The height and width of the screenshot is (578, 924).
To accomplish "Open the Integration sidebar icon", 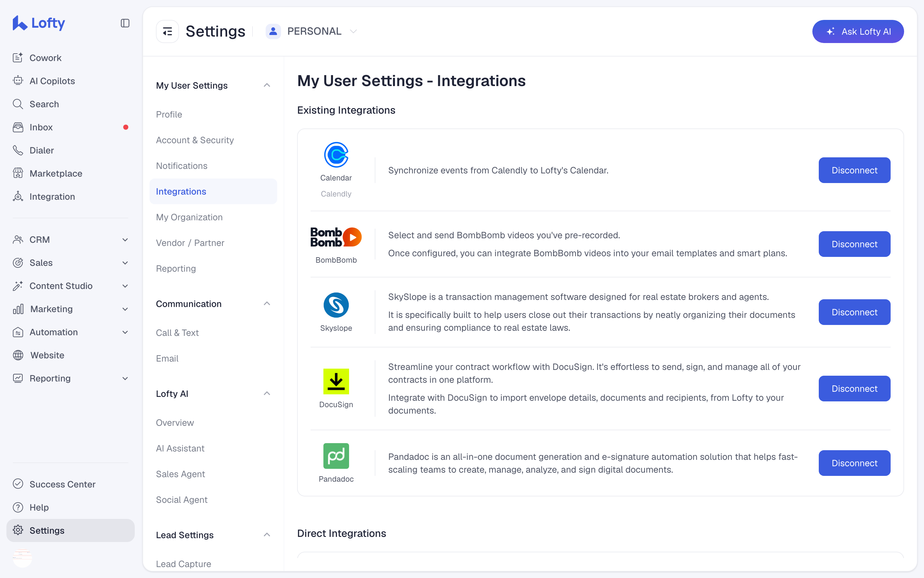I will (18, 197).
